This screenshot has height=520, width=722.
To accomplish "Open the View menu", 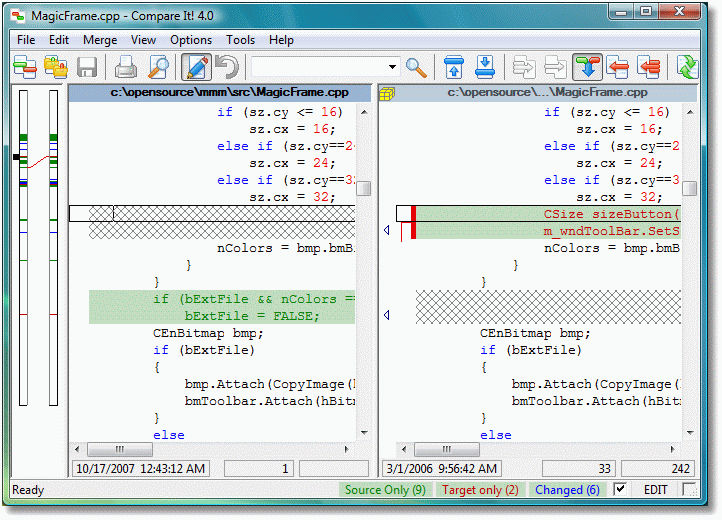I will pyautogui.click(x=144, y=40).
